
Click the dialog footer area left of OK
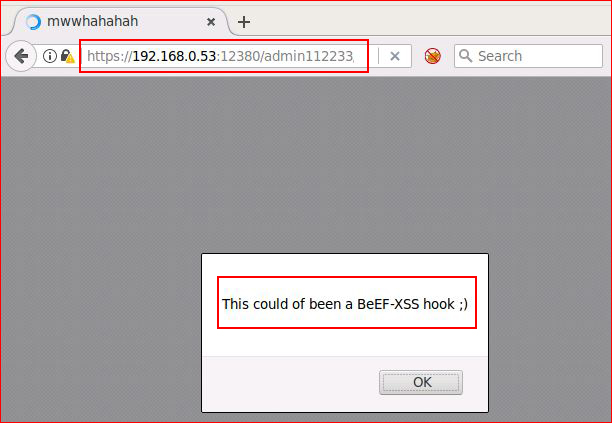click(x=291, y=383)
